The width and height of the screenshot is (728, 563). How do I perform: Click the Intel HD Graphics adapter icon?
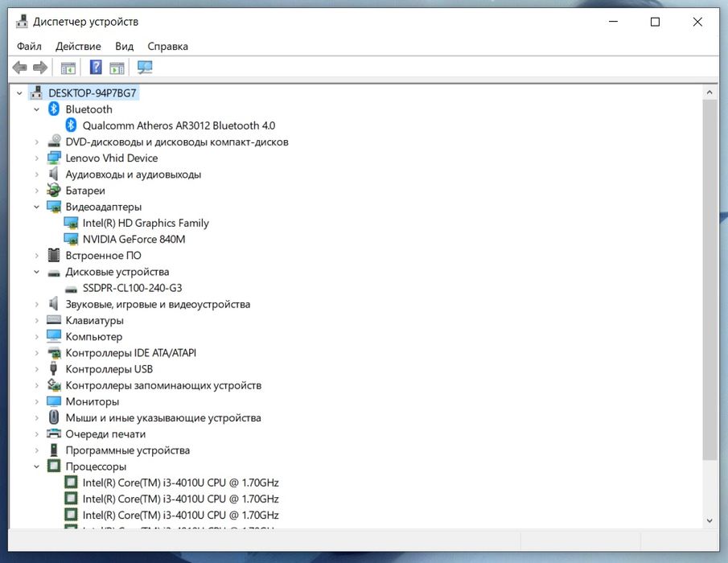(71, 223)
